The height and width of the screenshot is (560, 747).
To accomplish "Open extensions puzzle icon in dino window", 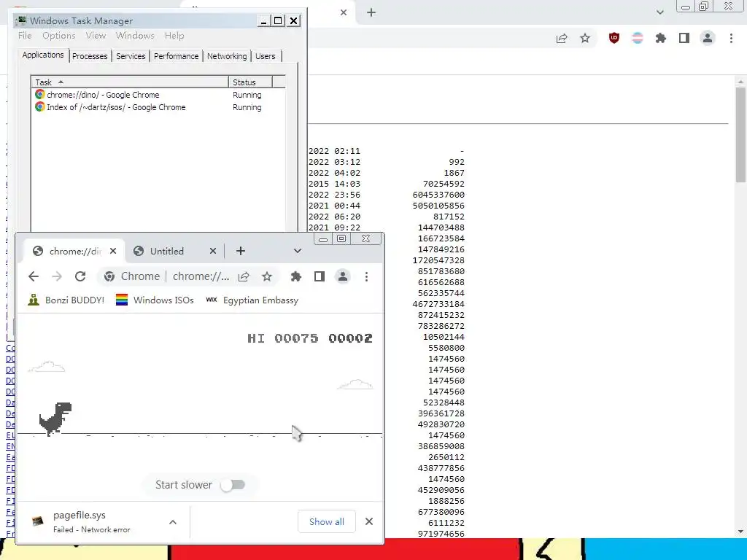I will coord(296,276).
